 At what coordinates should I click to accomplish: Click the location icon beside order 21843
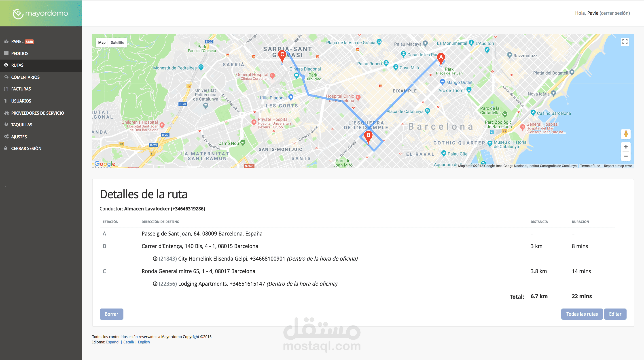tap(155, 259)
